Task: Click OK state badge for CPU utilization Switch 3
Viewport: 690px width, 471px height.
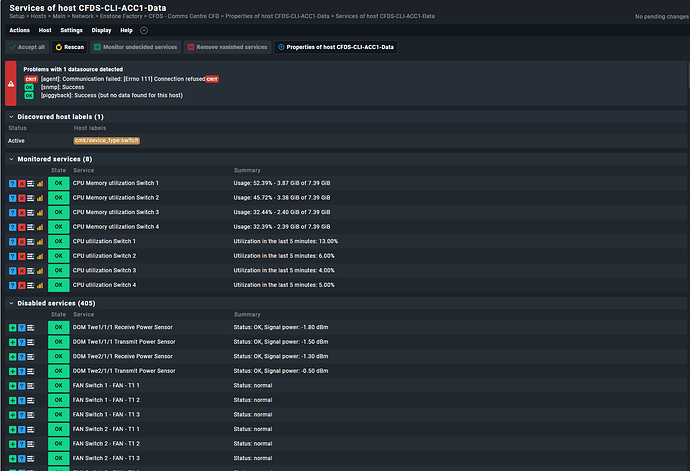Action: [58, 271]
